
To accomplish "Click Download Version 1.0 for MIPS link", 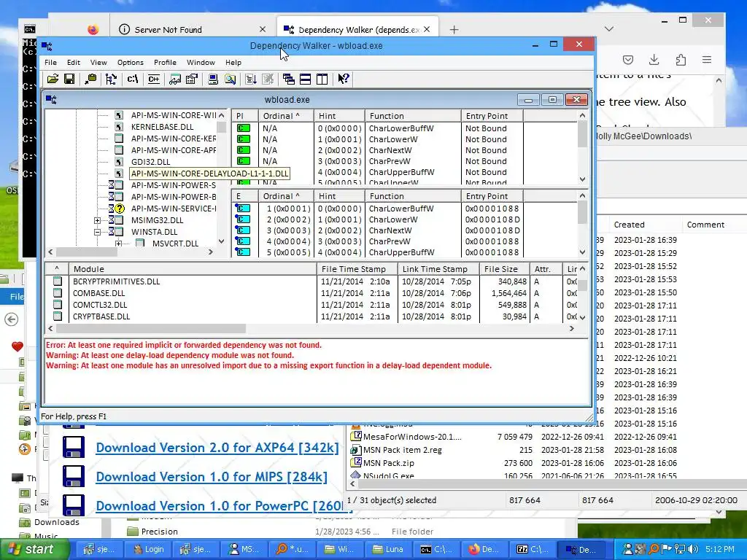I will [212, 477].
